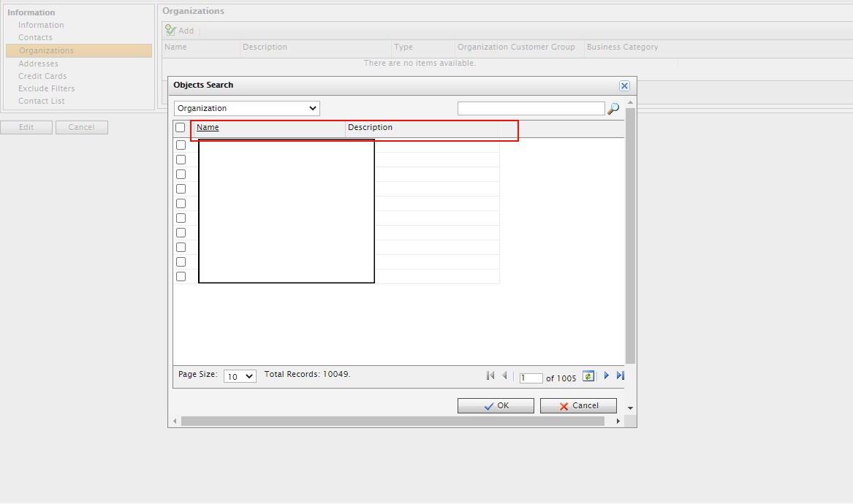The width and height of the screenshot is (853, 504).
Task: Click the magnifier search icon
Action: [613, 109]
